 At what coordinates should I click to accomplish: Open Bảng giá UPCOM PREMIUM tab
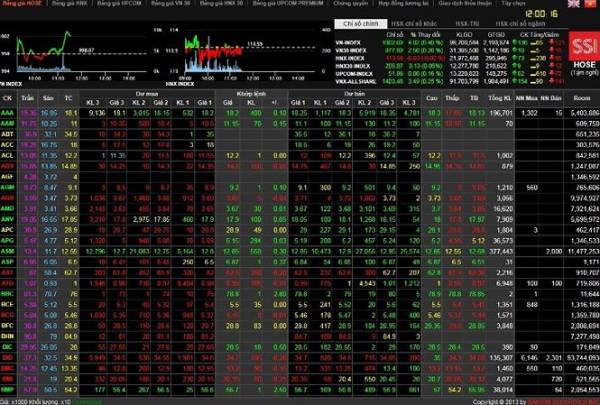(x=287, y=4)
